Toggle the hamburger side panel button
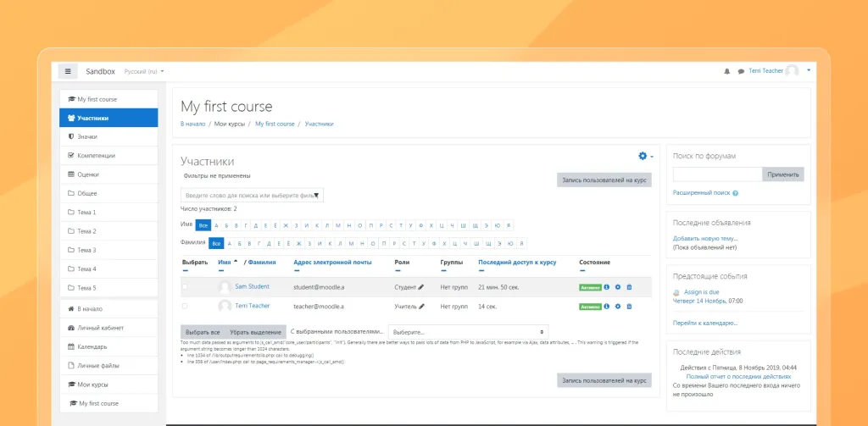This screenshot has width=868, height=426. coord(68,71)
